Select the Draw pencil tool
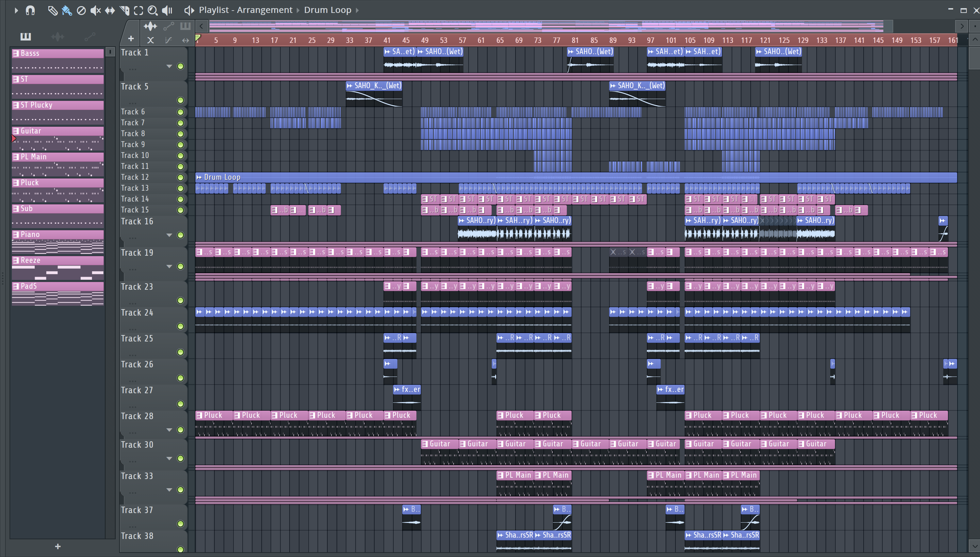980x557 pixels. [x=52, y=10]
